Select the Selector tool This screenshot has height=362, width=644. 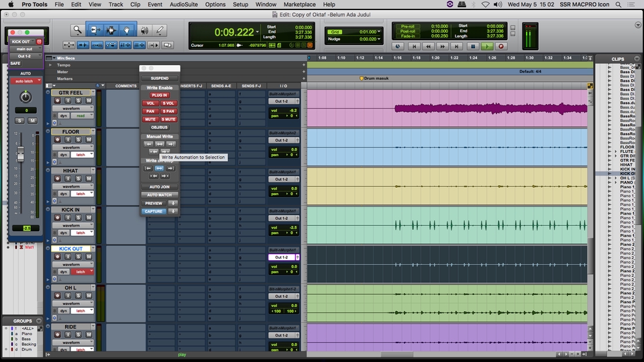(111, 30)
